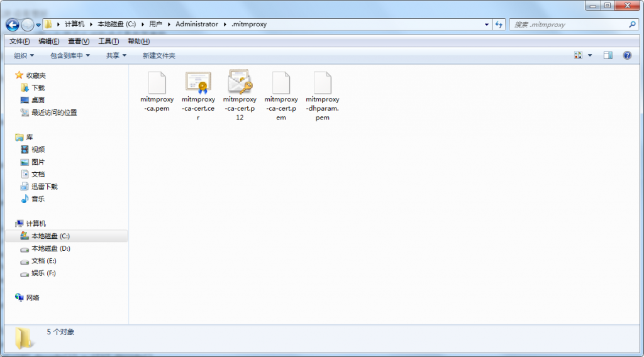Click 用户 in the address breadcrumb
The width and height of the screenshot is (644, 357).
click(155, 25)
